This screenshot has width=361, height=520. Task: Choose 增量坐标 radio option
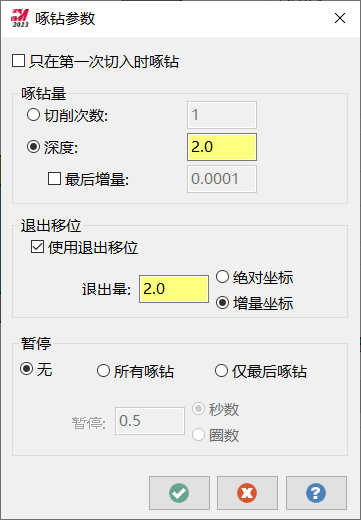point(222,303)
